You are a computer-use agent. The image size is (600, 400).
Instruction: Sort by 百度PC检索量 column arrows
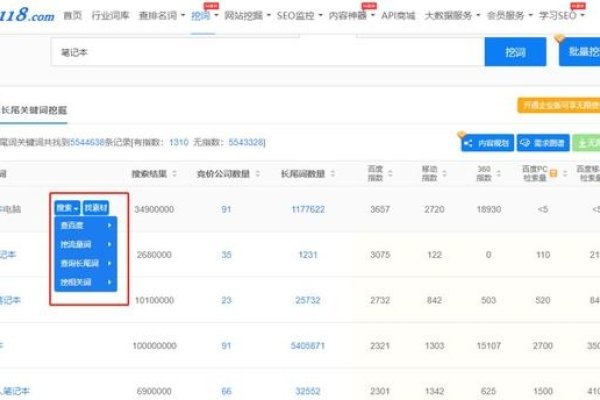(565, 174)
